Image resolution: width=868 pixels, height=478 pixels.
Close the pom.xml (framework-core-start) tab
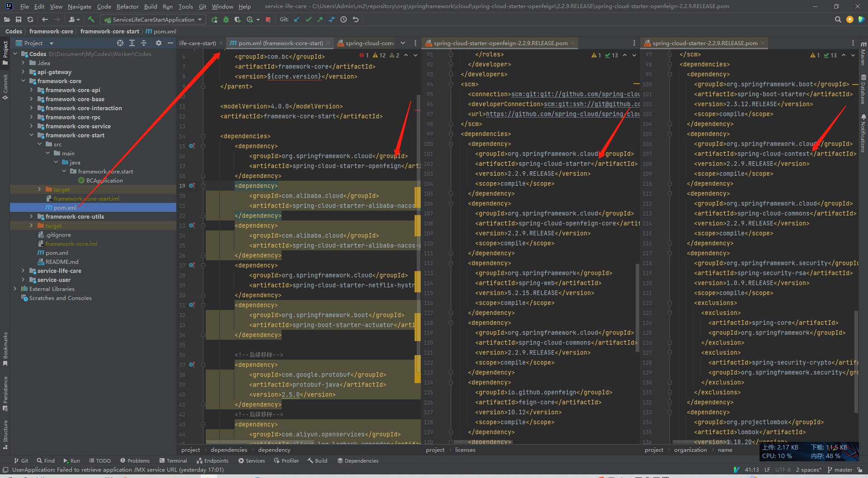point(328,43)
